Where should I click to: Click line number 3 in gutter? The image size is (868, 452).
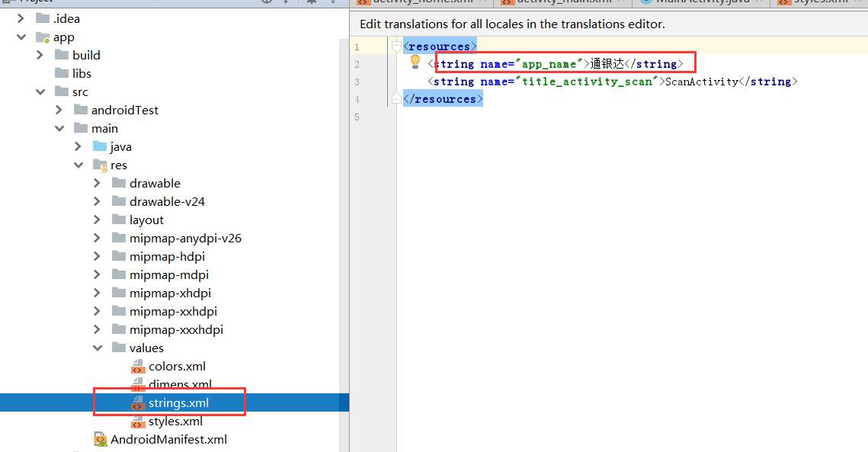tap(357, 82)
